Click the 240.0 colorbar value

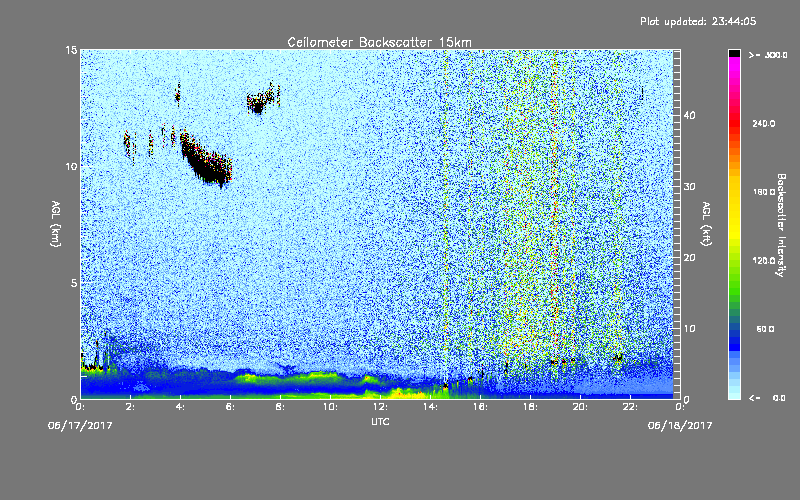[x=763, y=124]
